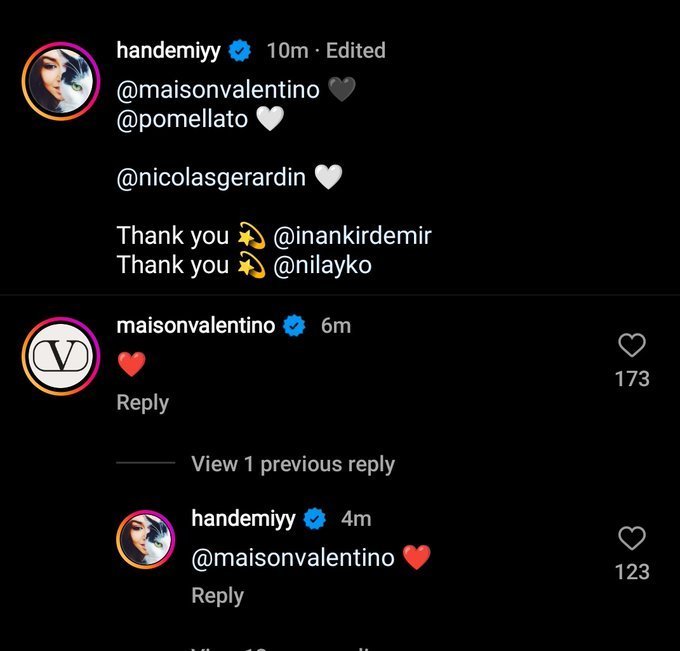Click the verified badge on handemiyy's reply
680x651 pixels.
(x=316, y=518)
